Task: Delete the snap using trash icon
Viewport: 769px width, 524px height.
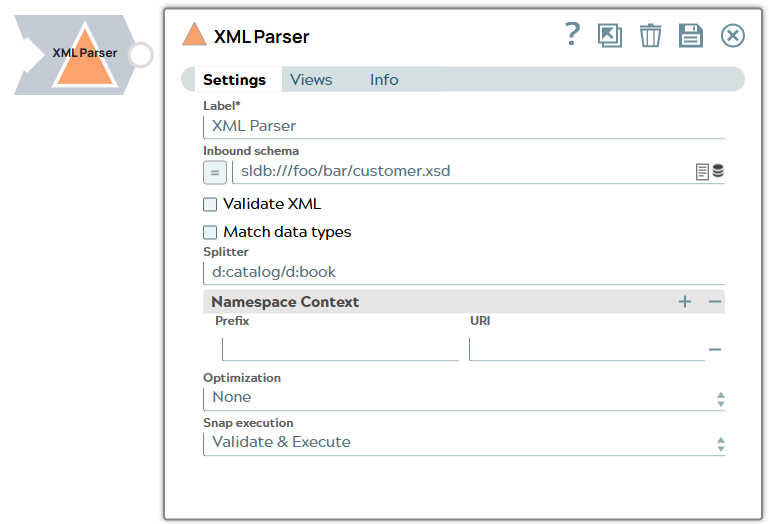Action: [x=650, y=36]
